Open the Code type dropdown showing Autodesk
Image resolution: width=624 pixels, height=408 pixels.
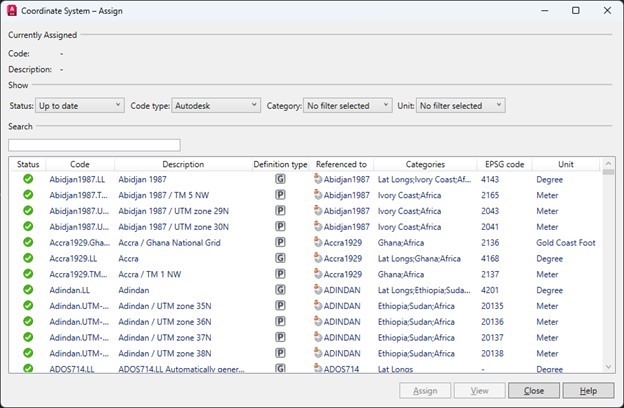(x=216, y=105)
